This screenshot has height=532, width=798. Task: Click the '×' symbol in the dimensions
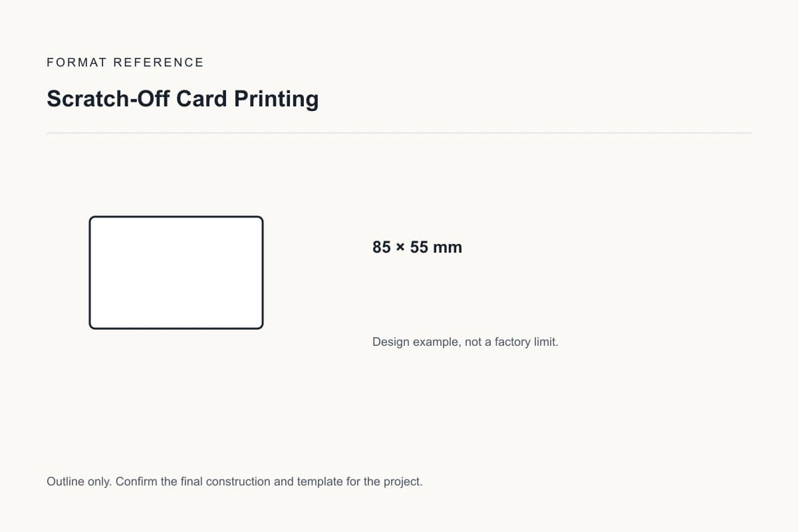[x=400, y=248]
